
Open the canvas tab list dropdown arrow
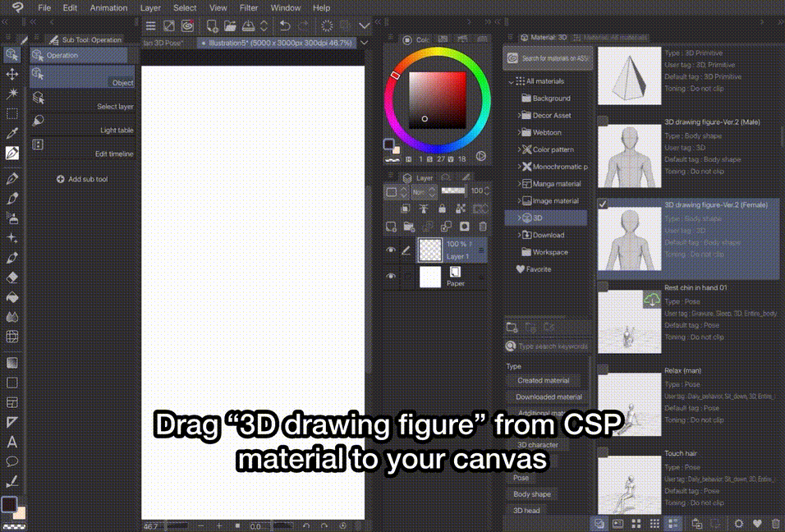pos(365,43)
